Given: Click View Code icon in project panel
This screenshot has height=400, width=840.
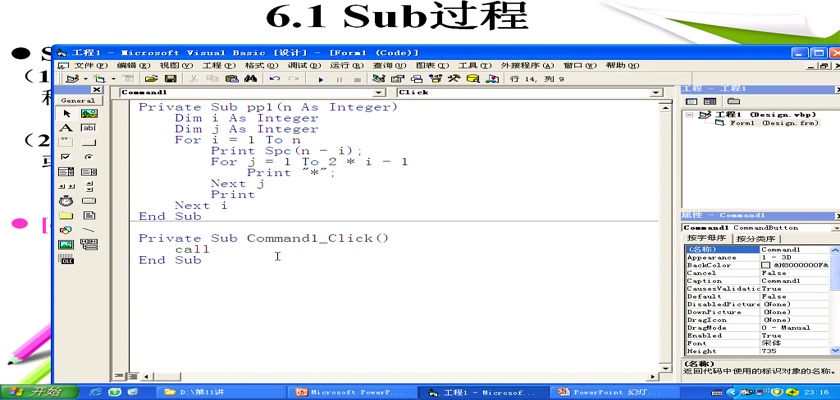Looking at the screenshot, I should [692, 101].
